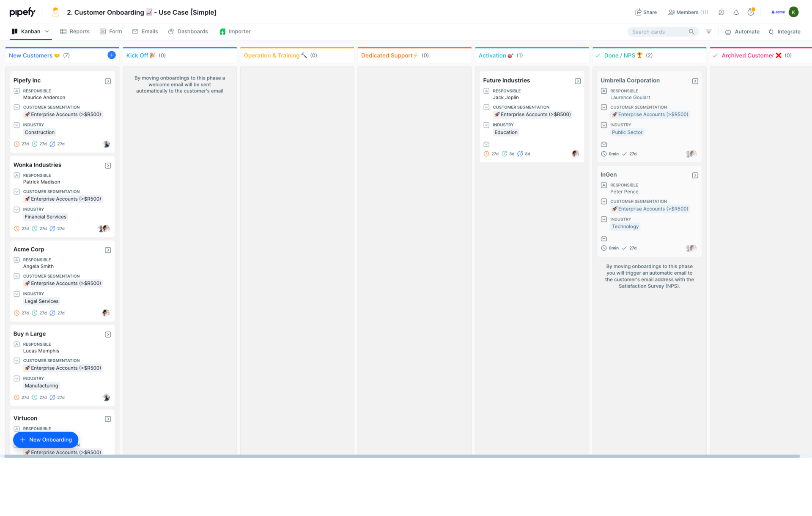Open notifications bell icon
Image resolution: width=812 pixels, height=516 pixels.
coord(736,13)
